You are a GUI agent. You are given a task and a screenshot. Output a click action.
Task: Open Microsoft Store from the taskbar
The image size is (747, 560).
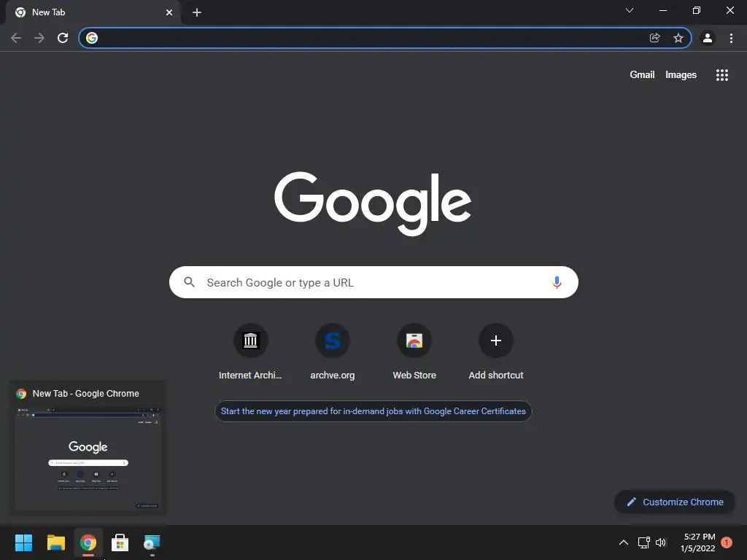pyautogui.click(x=120, y=542)
